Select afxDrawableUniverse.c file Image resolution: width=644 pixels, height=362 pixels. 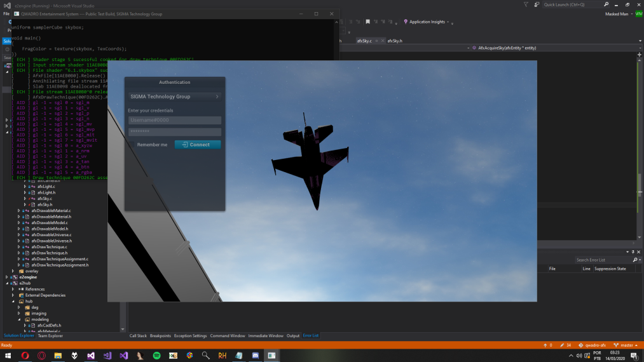click(x=51, y=235)
